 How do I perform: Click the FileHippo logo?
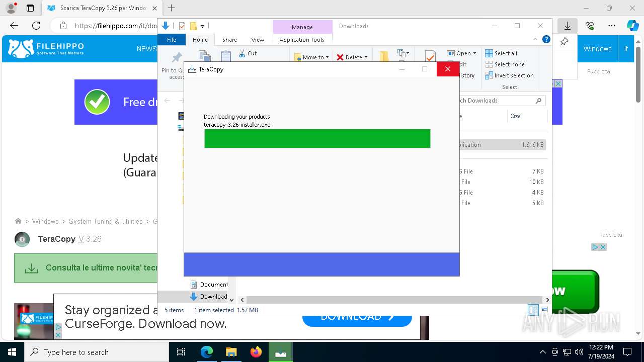pyautogui.click(x=46, y=49)
